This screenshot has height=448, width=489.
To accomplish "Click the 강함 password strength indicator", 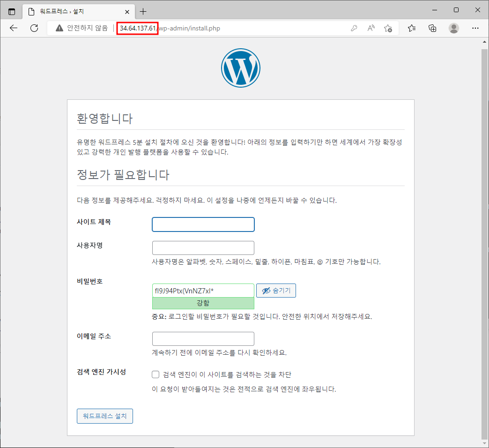I will click(203, 303).
